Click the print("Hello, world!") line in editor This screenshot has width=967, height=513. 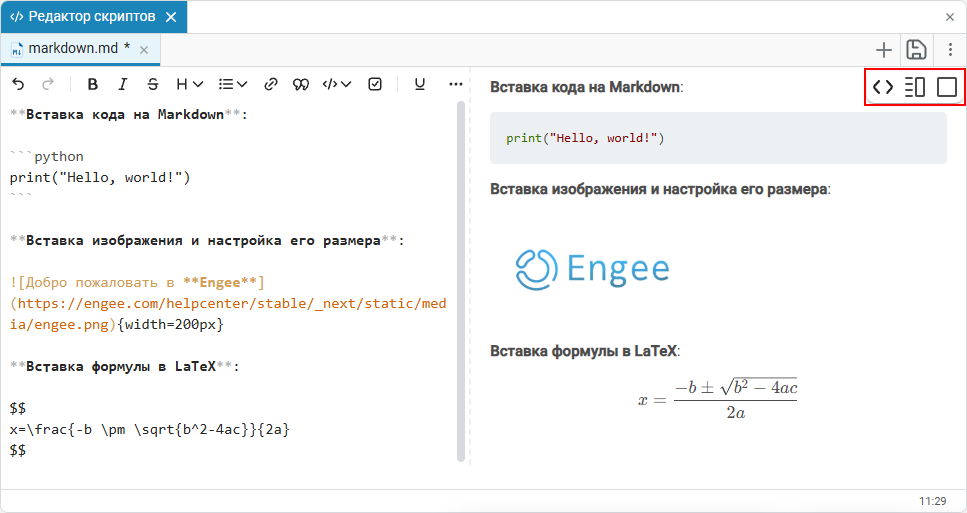tap(100, 178)
